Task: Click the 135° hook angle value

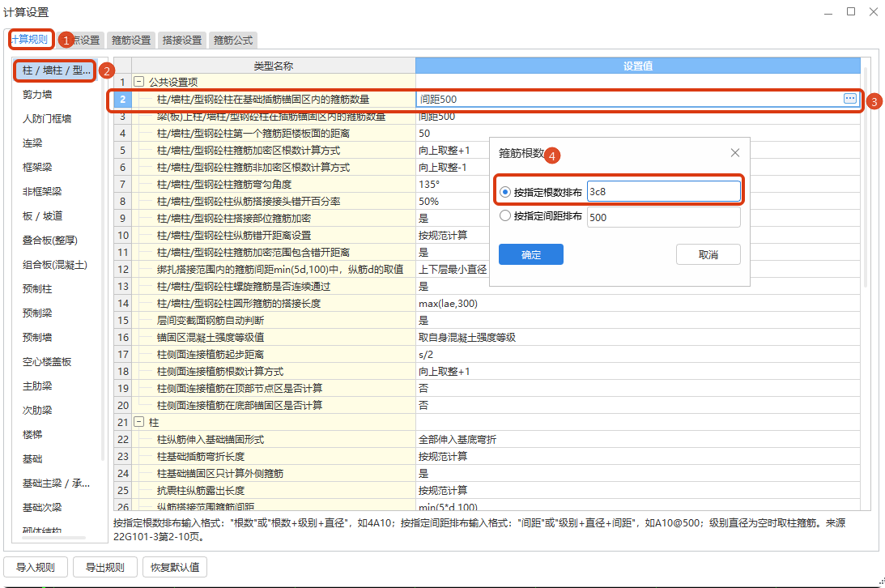Action: pyautogui.click(x=429, y=184)
